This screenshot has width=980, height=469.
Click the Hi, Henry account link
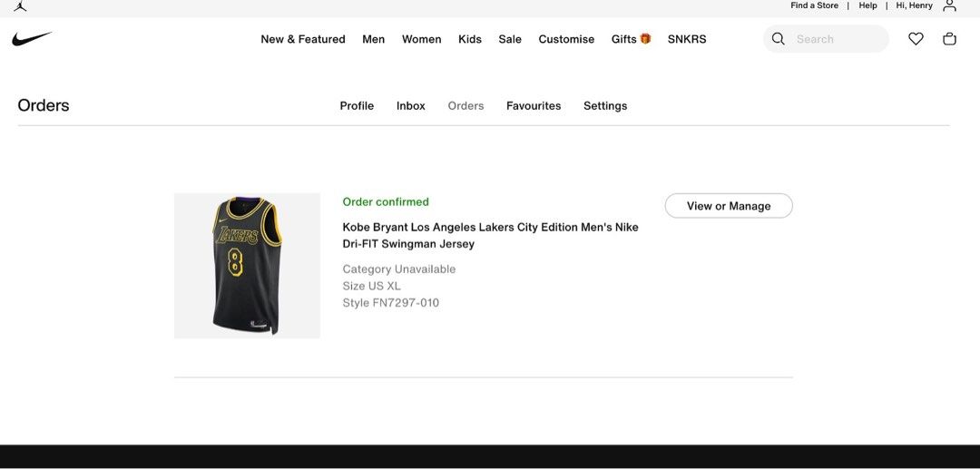tap(915, 5)
